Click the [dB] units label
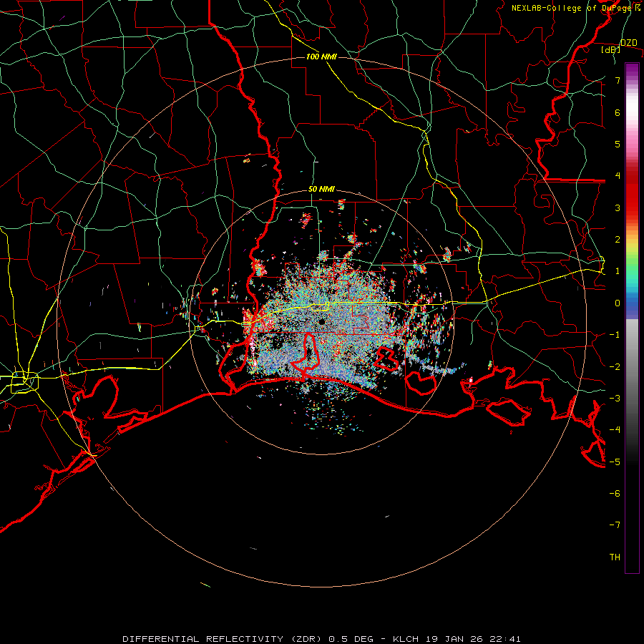 (610, 50)
